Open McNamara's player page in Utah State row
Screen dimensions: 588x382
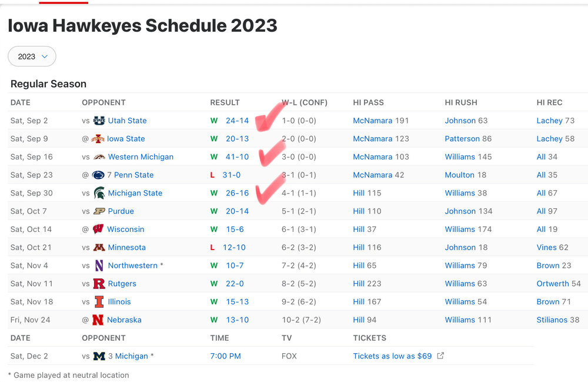pos(372,121)
